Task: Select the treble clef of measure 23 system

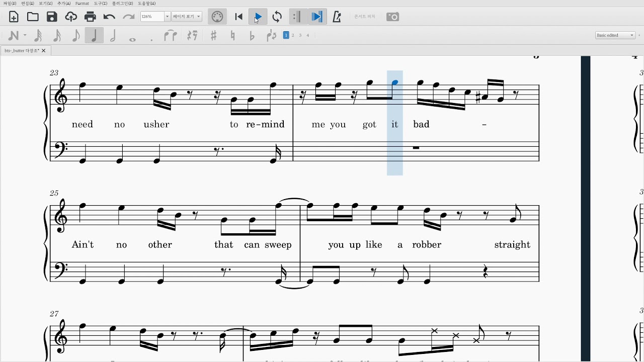Action: (61, 96)
